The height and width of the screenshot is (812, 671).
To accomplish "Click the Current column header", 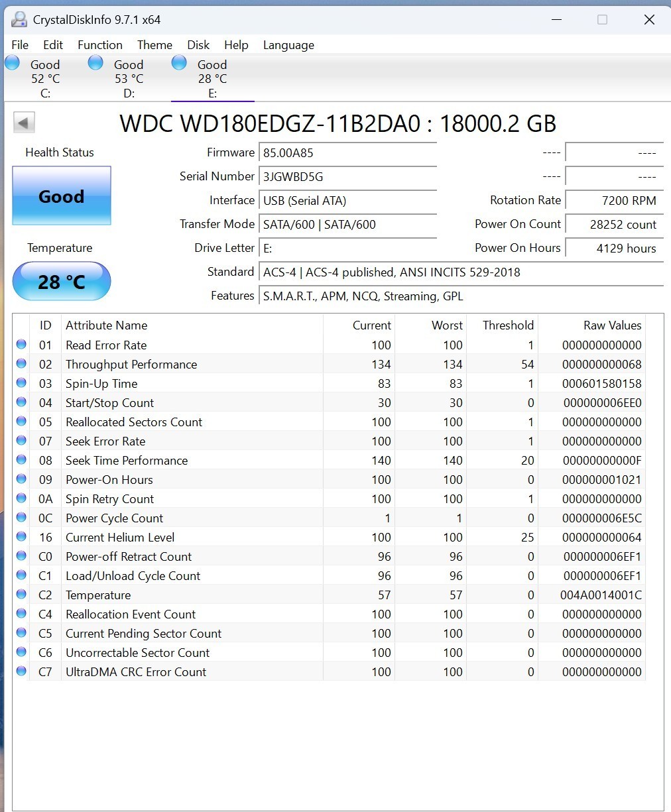I will [359, 325].
